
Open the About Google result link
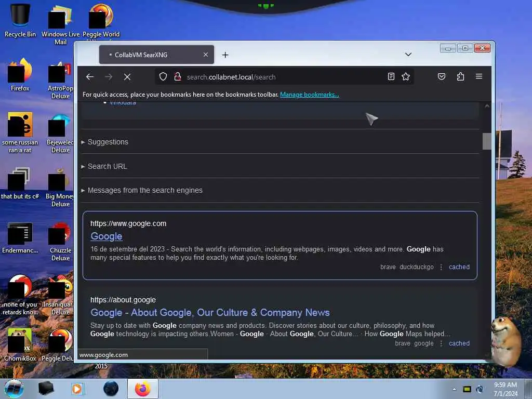click(210, 312)
